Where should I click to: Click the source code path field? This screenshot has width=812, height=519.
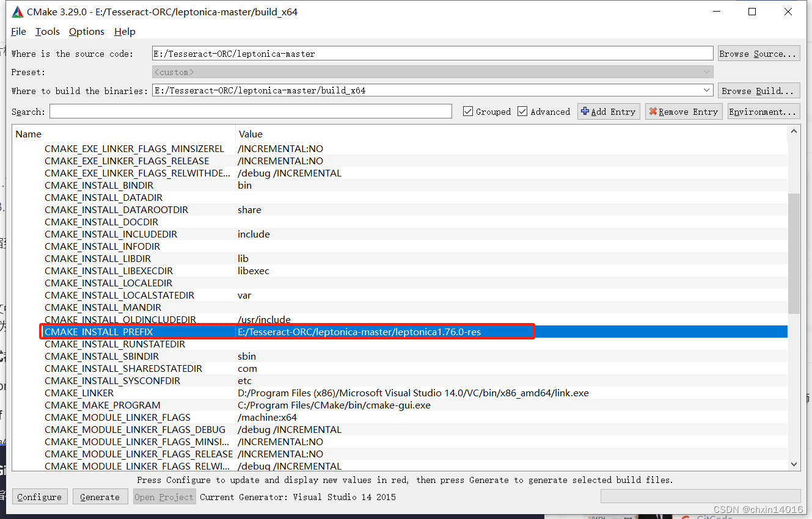[x=433, y=54]
